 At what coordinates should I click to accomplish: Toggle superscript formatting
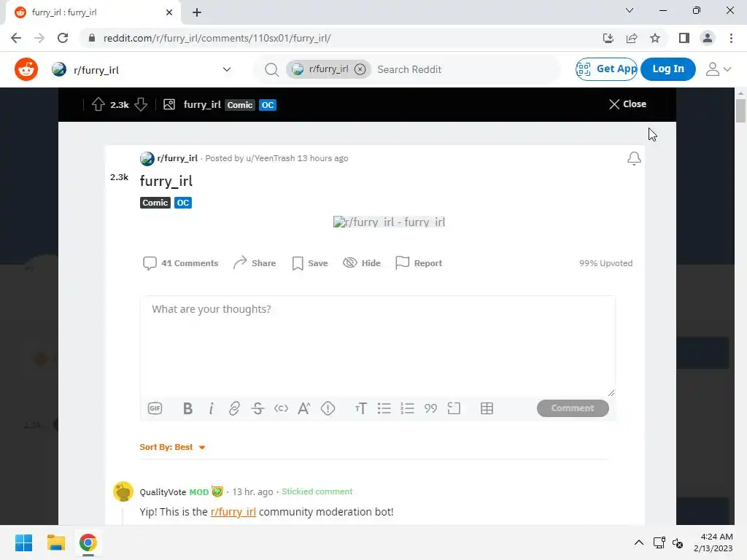point(304,408)
